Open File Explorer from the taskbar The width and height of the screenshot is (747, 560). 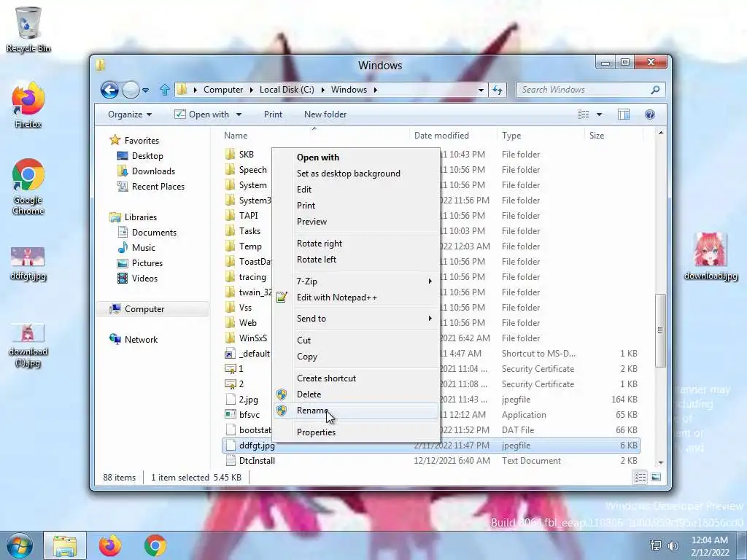(x=65, y=545)
